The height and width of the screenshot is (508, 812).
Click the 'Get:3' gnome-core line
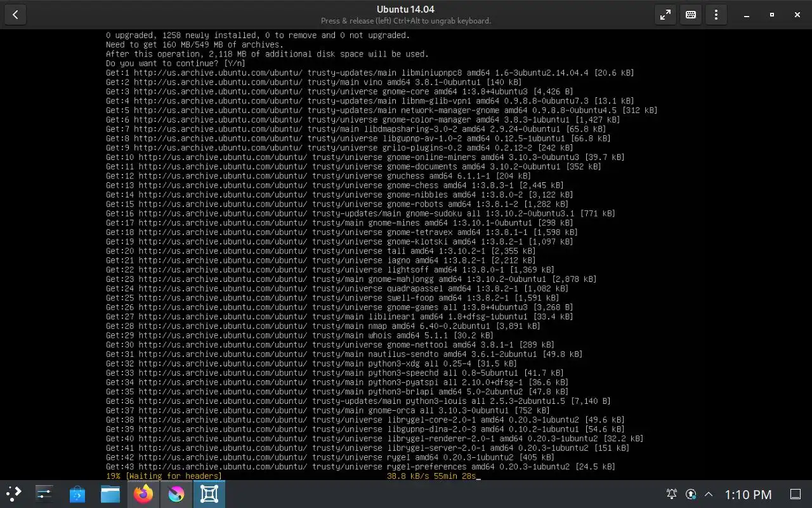339,91
